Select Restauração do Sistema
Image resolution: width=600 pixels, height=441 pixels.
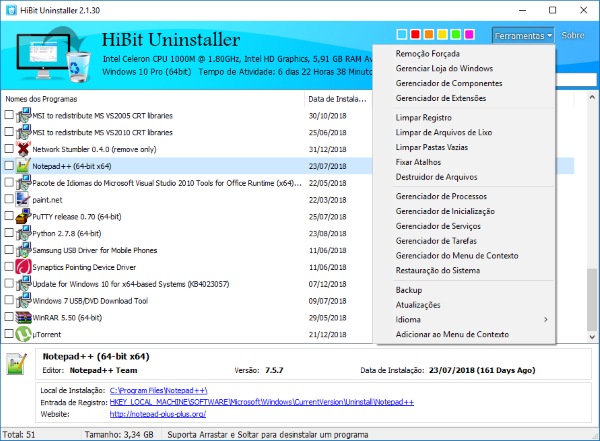tap(437, 270)
